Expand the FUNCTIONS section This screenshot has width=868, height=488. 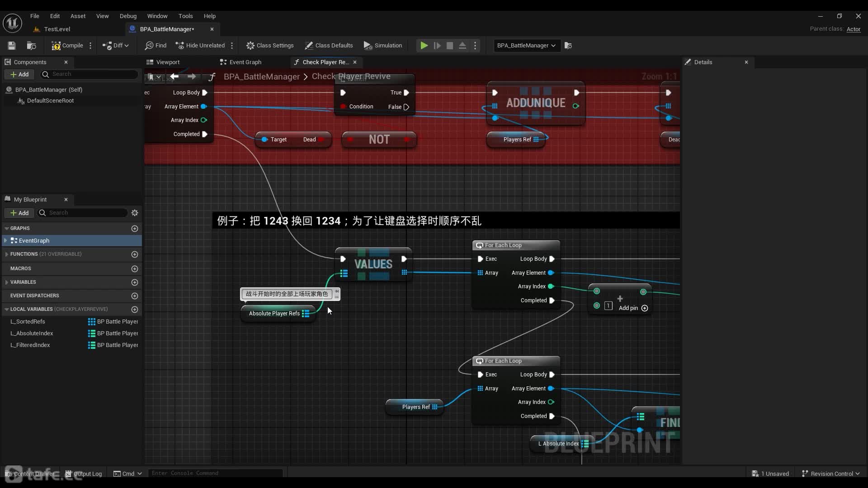click(7, 254)
